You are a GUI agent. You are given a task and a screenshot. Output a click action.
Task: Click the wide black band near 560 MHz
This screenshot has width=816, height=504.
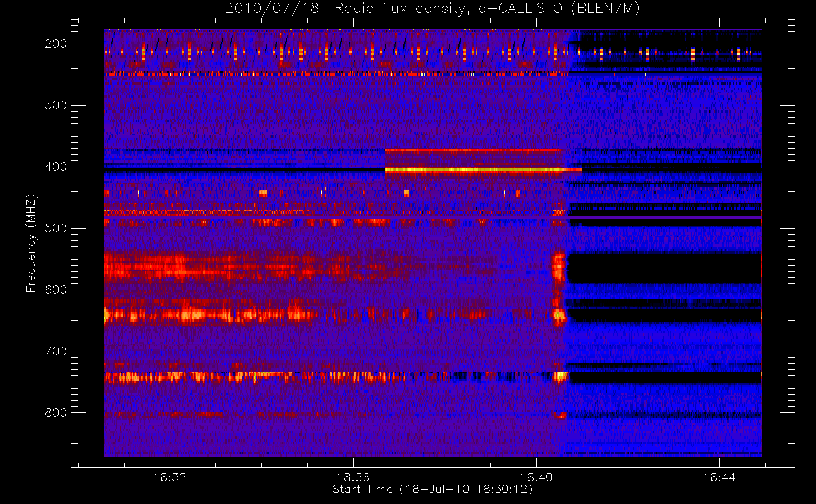click(664, 268)
